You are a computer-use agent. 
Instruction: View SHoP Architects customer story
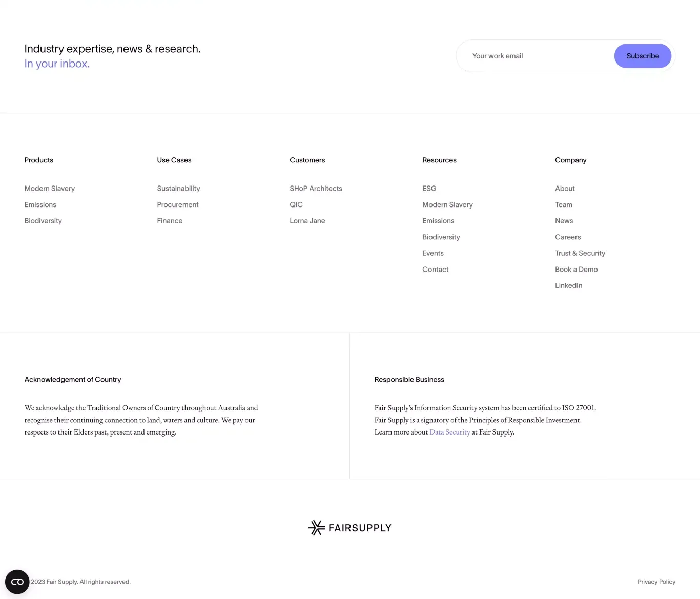316,189
